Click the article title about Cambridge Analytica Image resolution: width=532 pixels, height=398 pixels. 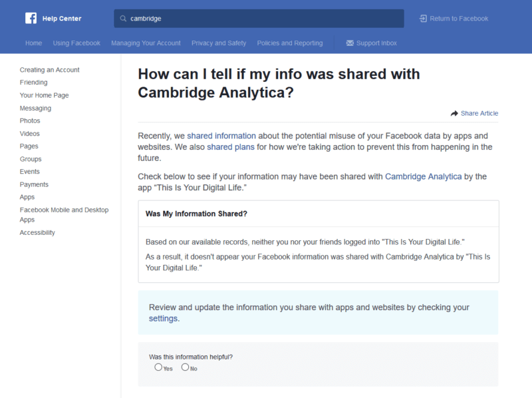pos(279,83)
